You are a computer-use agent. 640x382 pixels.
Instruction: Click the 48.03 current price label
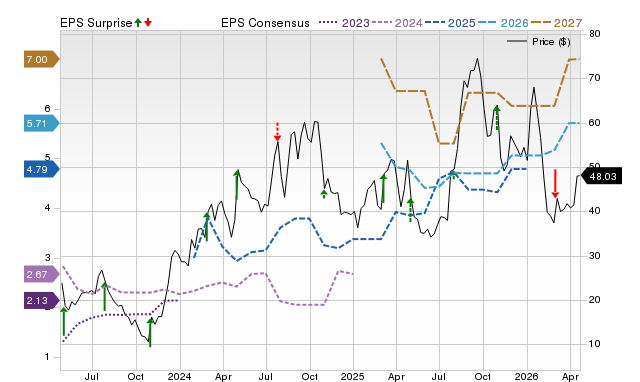coord(602,176)
